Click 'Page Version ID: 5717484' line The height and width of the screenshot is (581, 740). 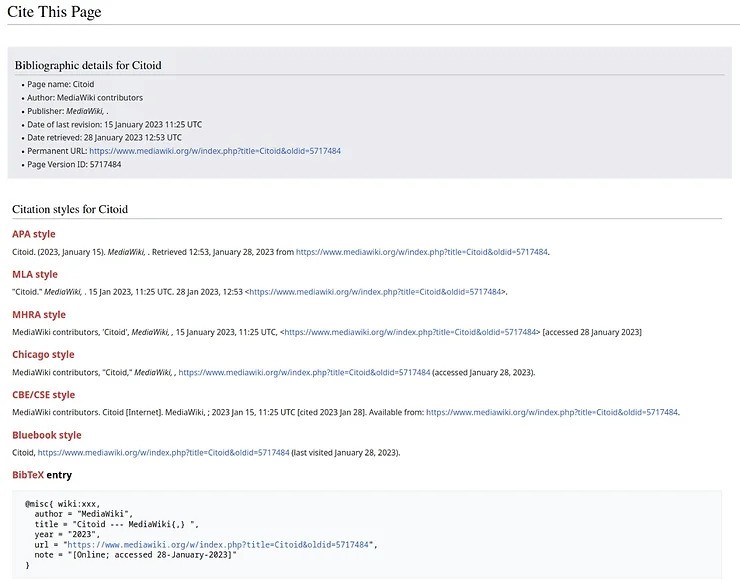(x=74, y=165)
